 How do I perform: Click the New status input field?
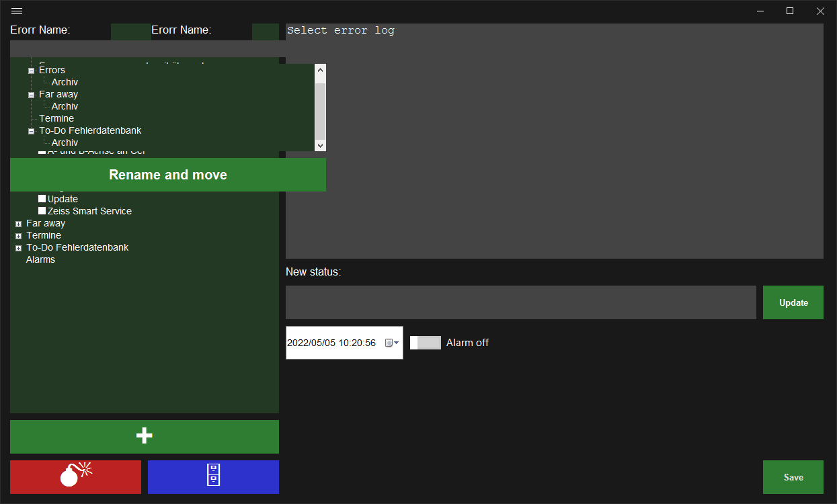click(520, 302)
